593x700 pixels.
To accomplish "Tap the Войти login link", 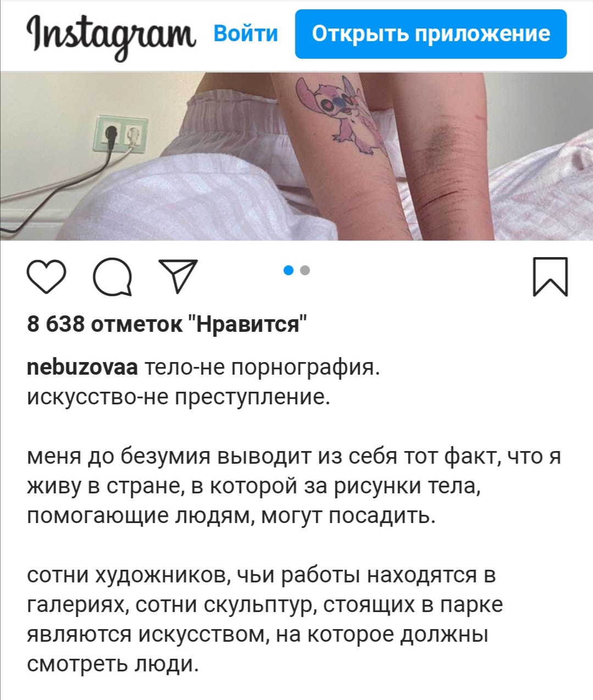I will point(245,34).
